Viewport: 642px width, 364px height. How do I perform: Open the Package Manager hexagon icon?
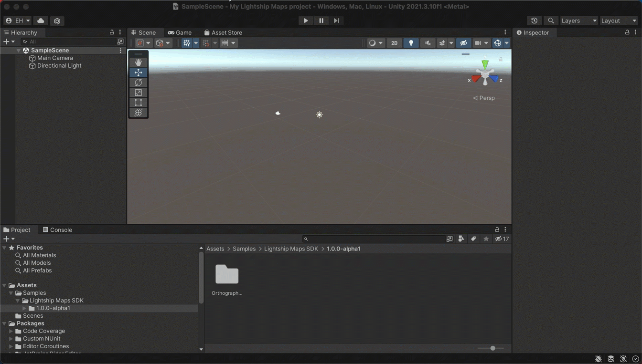(57, 21)
